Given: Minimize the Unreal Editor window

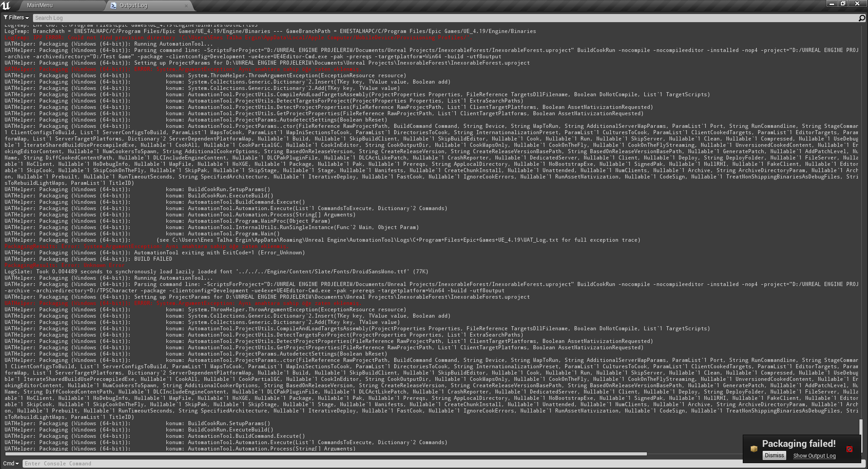Looking at the screenshot, I should point(831,4).
